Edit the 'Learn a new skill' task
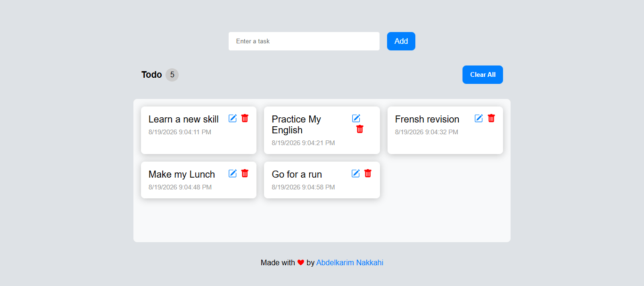The height and width of the screenshot is (286, 644). [x=232, y=118]
